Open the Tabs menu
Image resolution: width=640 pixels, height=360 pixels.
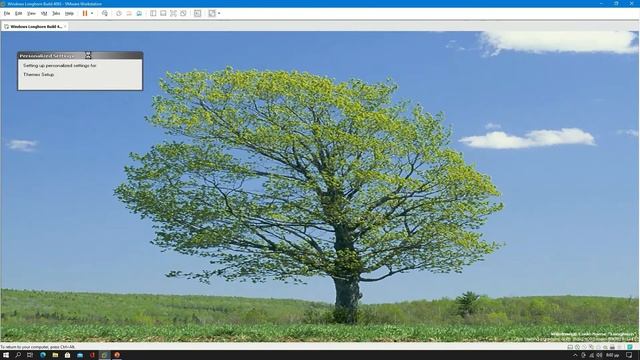coord(56,13)
